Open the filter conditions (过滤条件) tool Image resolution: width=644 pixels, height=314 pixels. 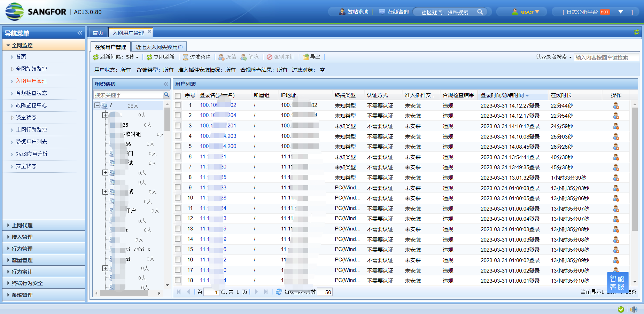186,57
